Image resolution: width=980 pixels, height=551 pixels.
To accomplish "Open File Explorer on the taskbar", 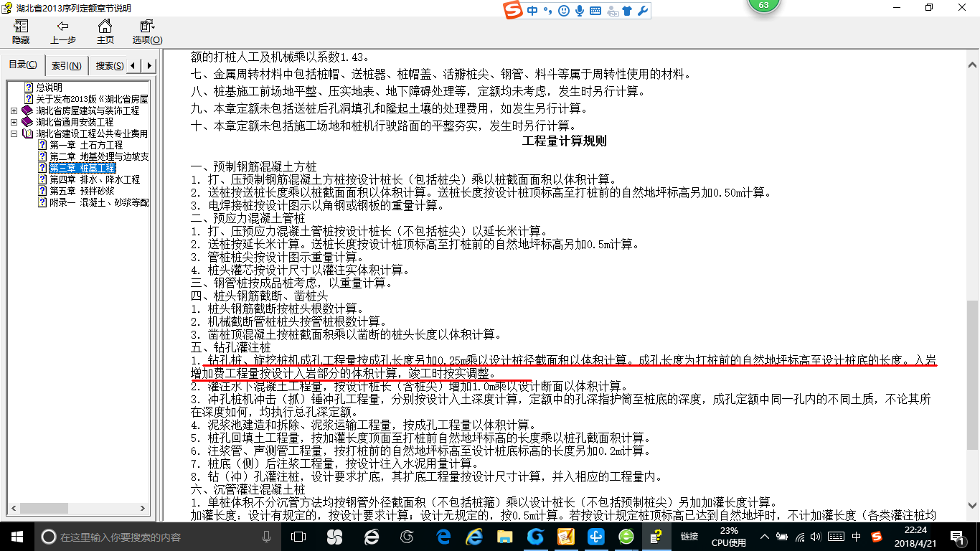I will pyautogui.click(x=505, y=537).
